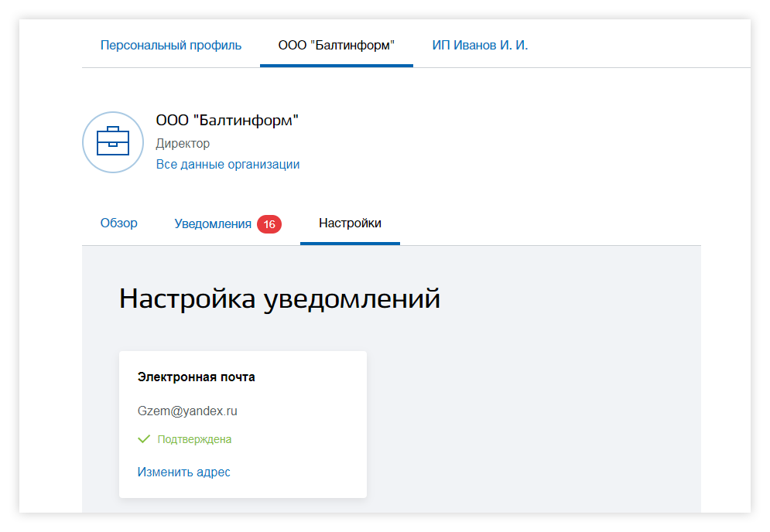Click the briefcase organization avatar icon

pos(112,142)
